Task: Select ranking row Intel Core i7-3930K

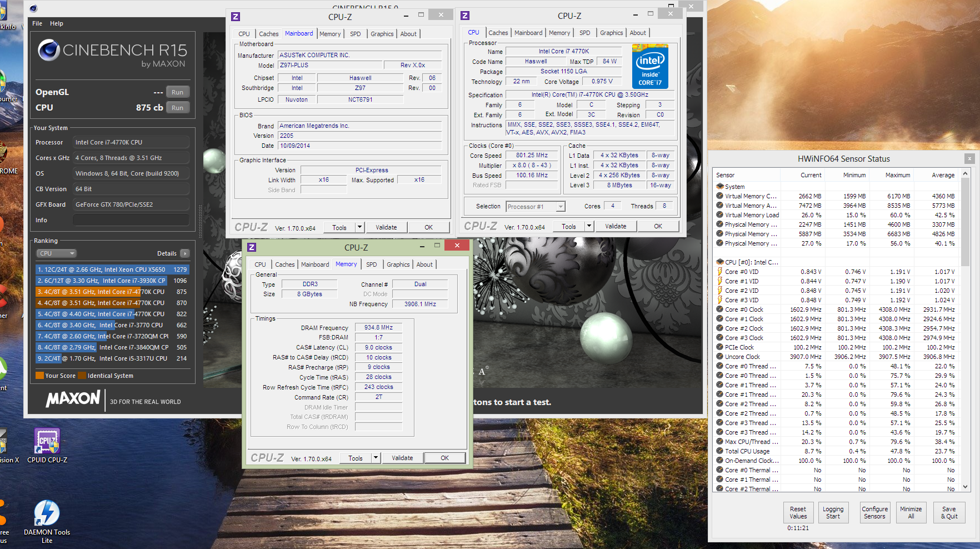Action: click(112, 281)
